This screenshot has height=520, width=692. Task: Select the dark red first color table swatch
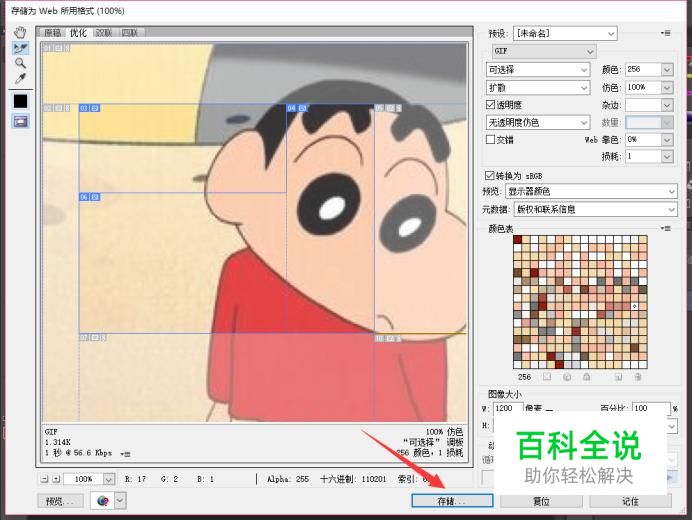518,240
